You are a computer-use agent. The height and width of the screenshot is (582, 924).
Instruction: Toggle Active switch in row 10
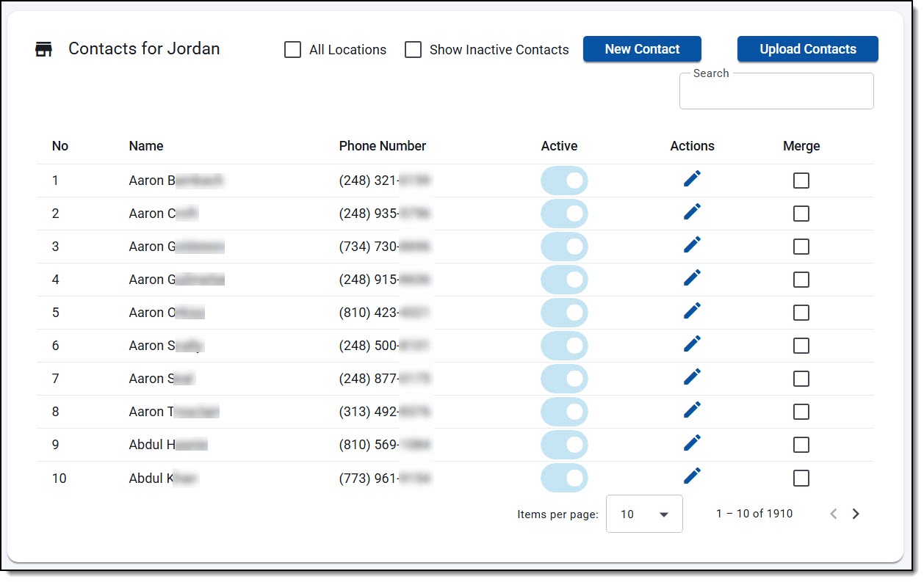[x=564, y=478]
